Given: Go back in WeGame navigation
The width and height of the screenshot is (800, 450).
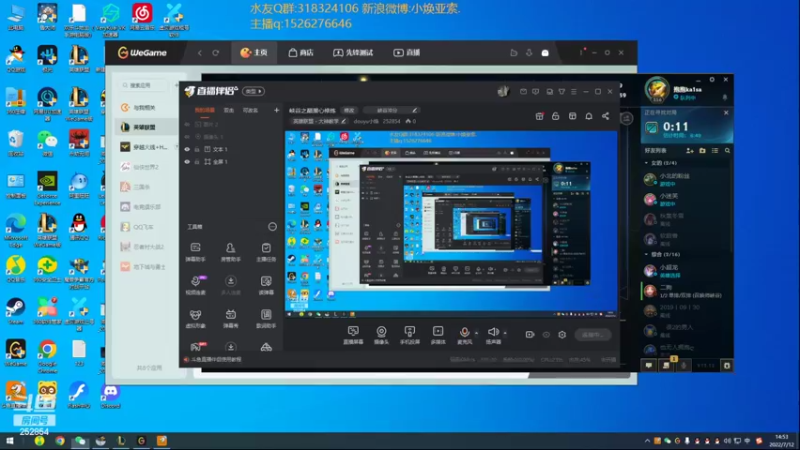Looking at the screenshot, I should coord(199,53).
